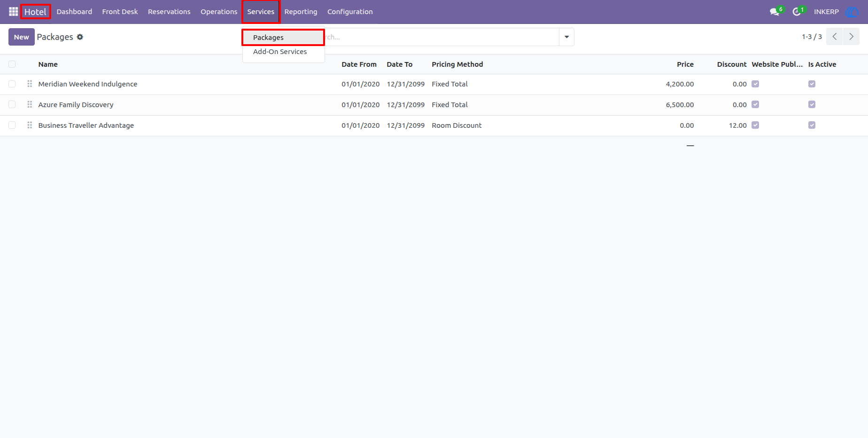Open the Operations menu
868x438 pixels.
pos(219,12)
